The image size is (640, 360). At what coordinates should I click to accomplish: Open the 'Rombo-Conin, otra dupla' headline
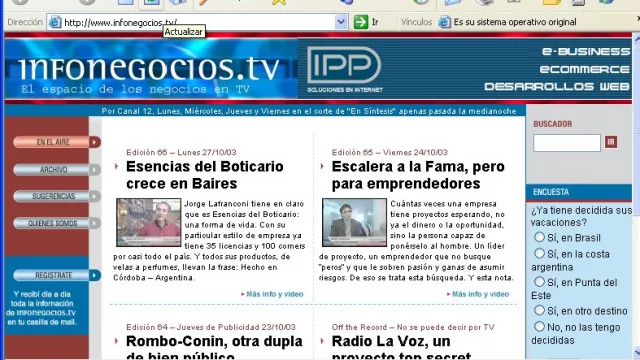coord(214,341)
